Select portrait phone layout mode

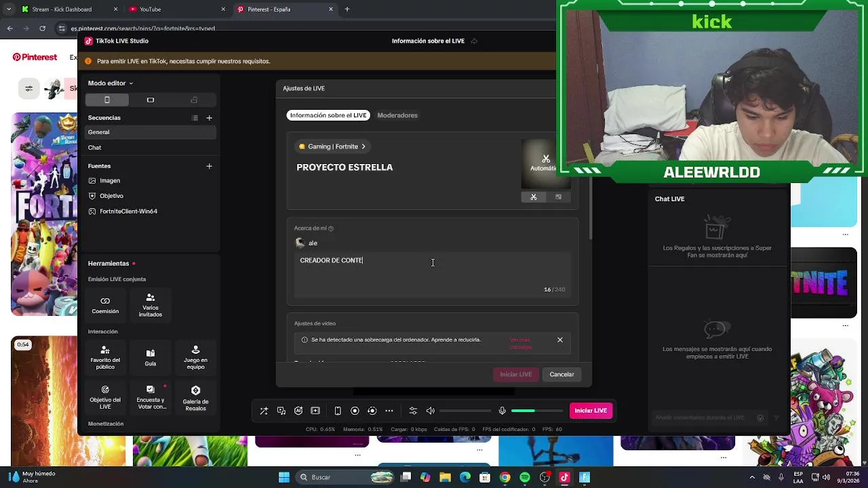106,100
